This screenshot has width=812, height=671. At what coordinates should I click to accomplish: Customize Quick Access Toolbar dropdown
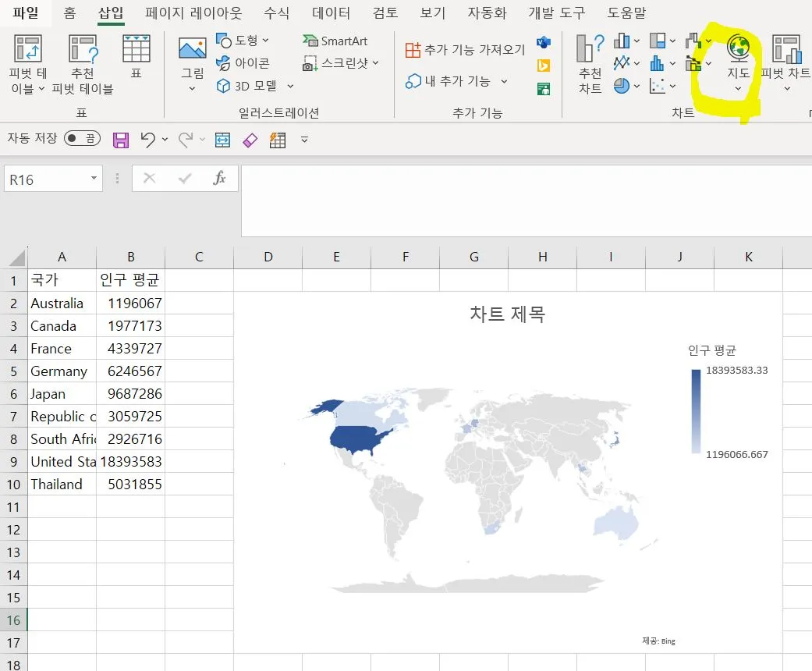coord(304,140)
